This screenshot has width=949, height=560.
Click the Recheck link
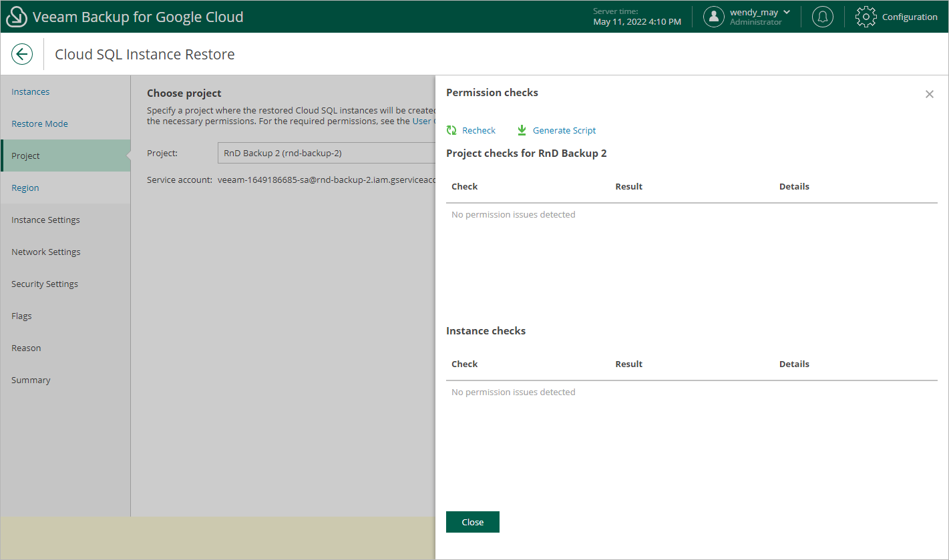point(479,130)
